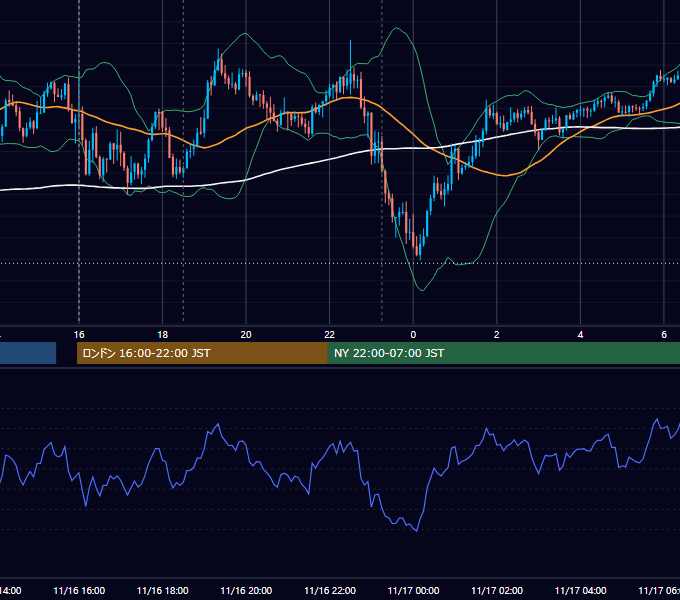Click the 0 hour label on chart axis
This screenshot has width=680, height=600.
pos(413,335)
